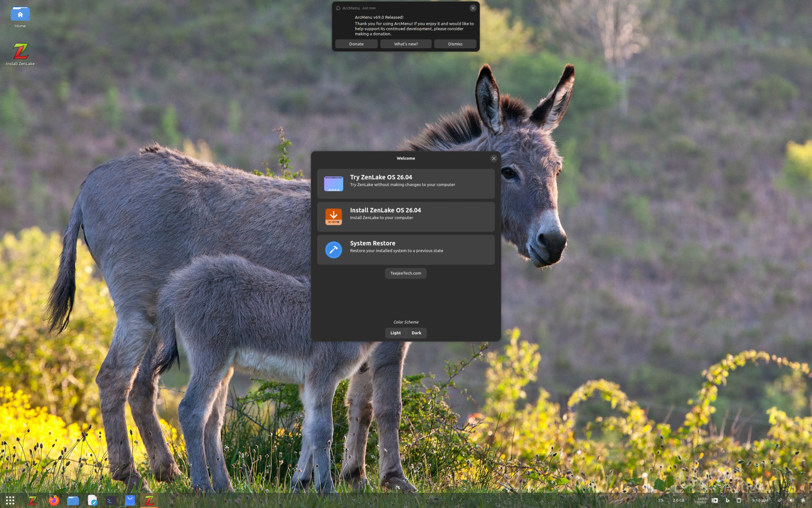Open the TeejeeTech.com link
The image size is (812, 508).
click(405, 273)
